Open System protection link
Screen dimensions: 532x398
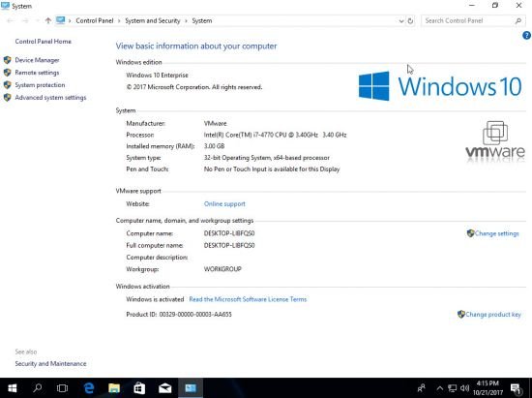(40, 85)
